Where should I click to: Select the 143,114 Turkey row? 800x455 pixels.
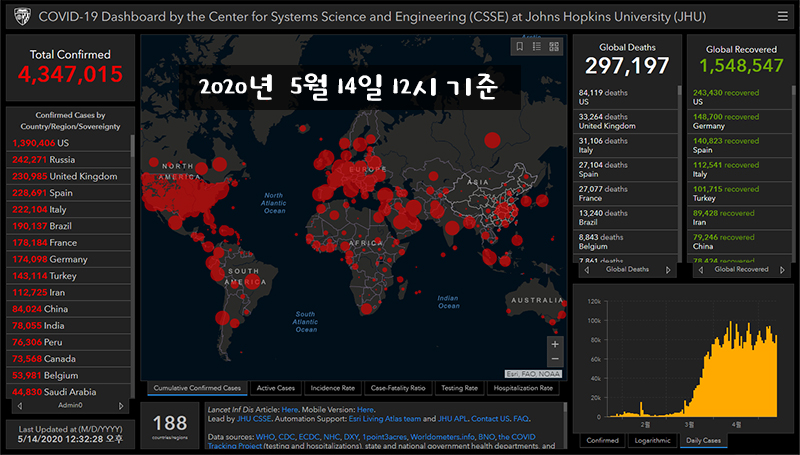tap(68, 276)
